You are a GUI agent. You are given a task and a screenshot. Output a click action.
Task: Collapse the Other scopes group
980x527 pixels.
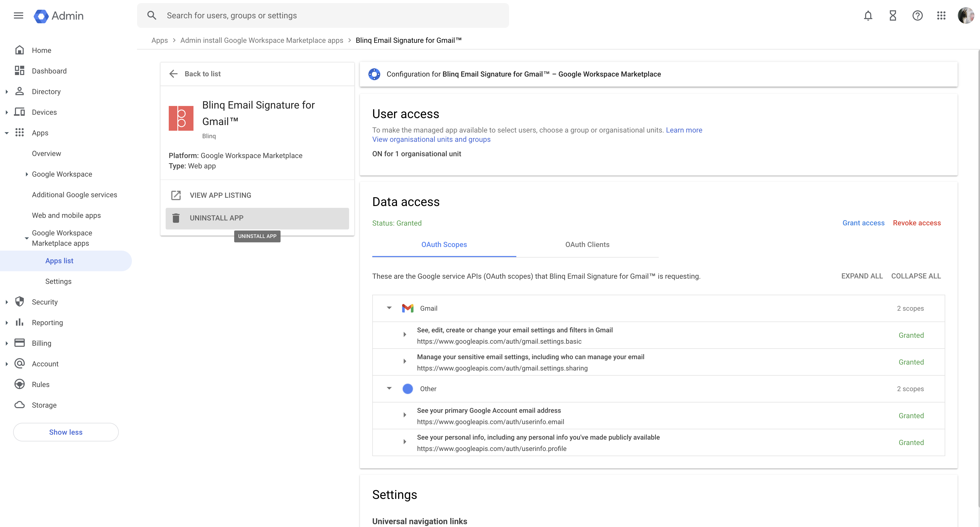[389, 388]
